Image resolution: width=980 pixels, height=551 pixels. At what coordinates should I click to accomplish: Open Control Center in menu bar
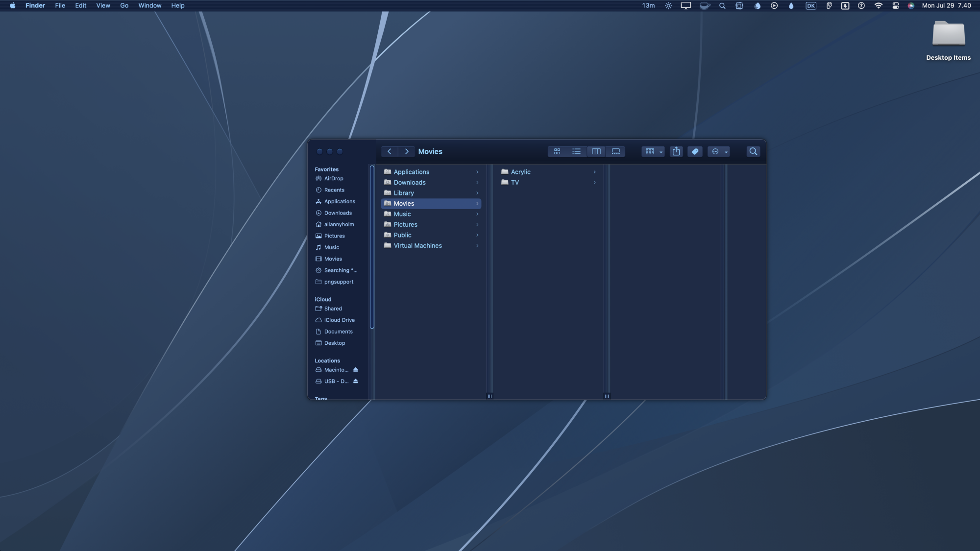[895, 6]
